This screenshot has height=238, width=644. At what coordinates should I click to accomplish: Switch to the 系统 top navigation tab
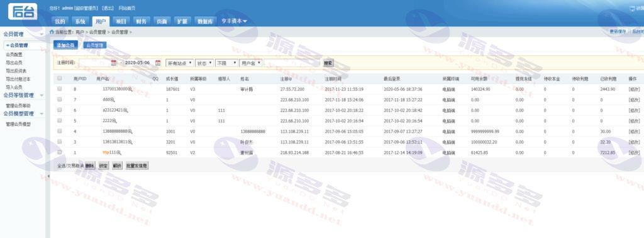pos(80,21)
